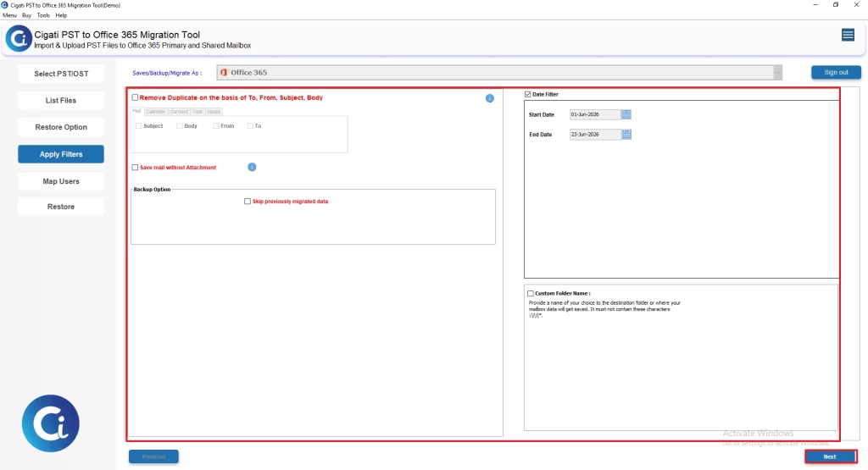
Task: Click the Start Date input field
Action: pos(595,114)
